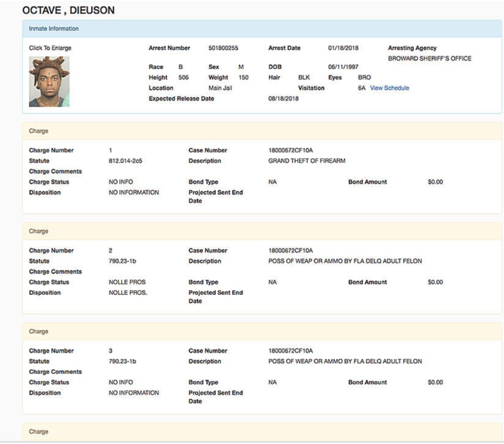Select date of birth 06/11/1997
The width and height of the screenshot is (504, 444).
[x=343, y=67]
